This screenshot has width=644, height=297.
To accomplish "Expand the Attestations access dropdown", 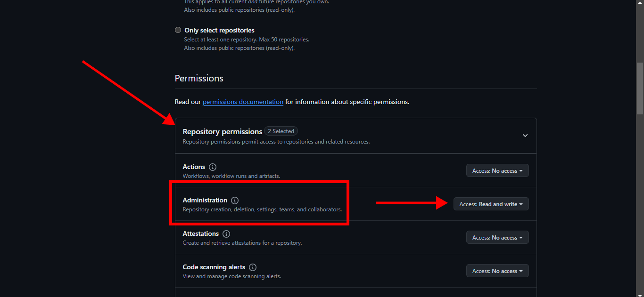I will 497,238.
